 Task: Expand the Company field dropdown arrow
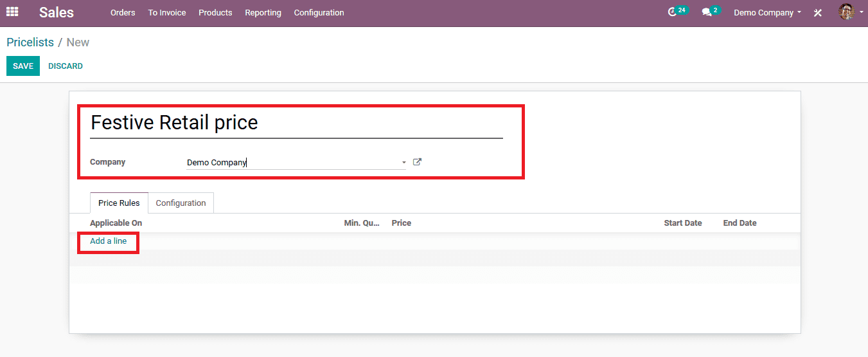pos(404,163)
